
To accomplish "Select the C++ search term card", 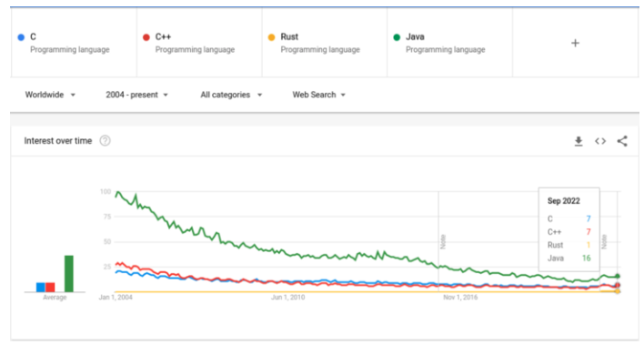I will point(199,43).
